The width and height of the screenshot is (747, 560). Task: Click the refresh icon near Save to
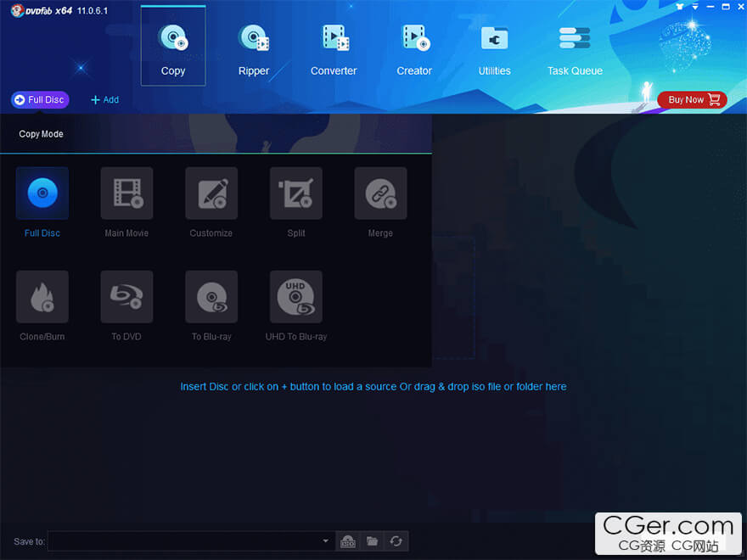tap(396, 541)
